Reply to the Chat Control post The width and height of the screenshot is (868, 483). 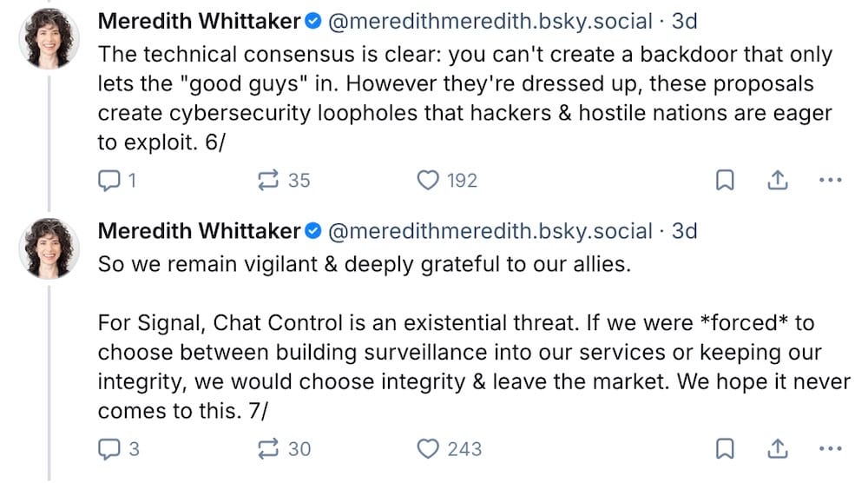[108, 449]
